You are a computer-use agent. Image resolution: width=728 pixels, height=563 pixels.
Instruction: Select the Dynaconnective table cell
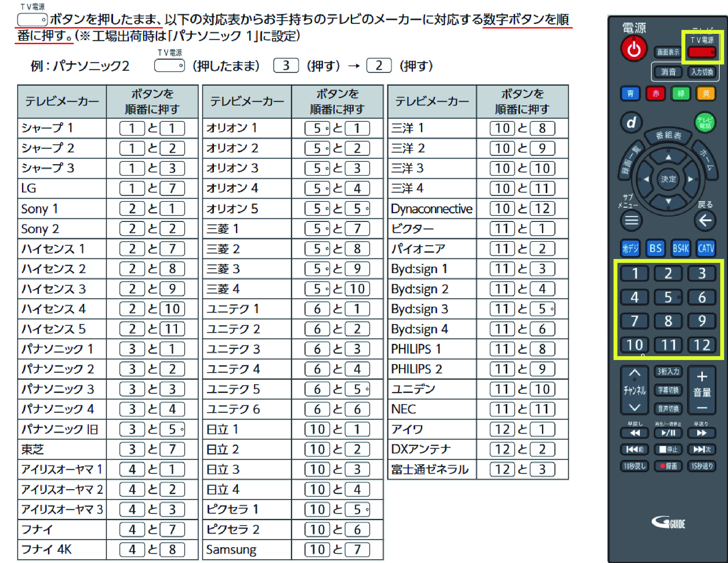[x=432, y=209]
